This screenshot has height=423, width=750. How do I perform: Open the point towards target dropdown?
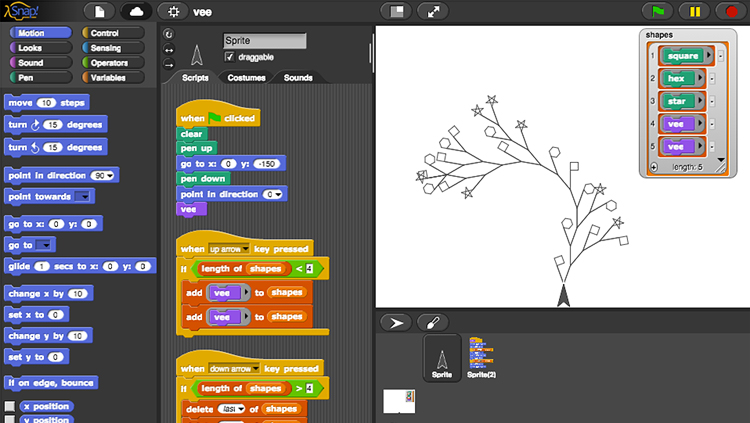pyautogui.click(x=83, y=197)
